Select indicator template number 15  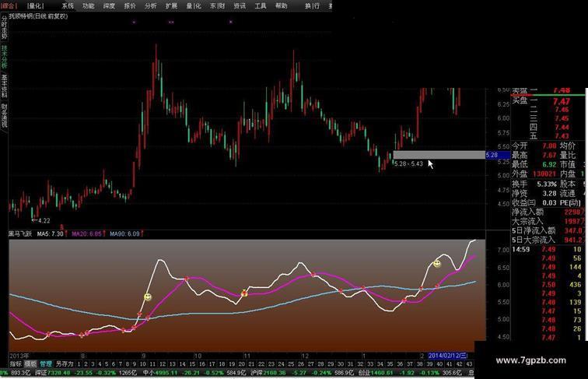click(x=192, y=364)
